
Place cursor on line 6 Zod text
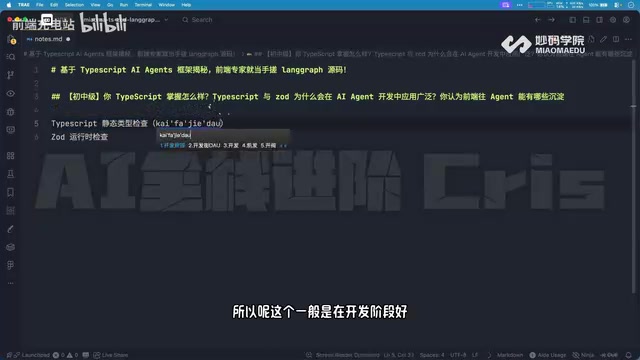coord(79,137)
